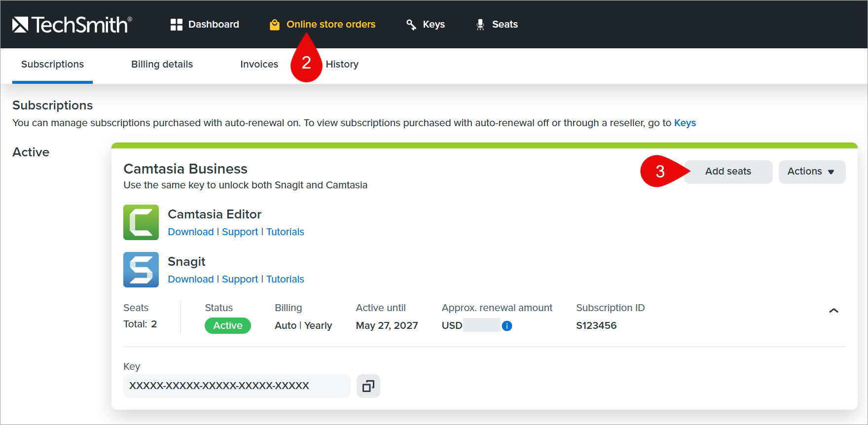868x425 pixels.
Task: Open the Camtasia Editor Download link
Action: [190, 232]
